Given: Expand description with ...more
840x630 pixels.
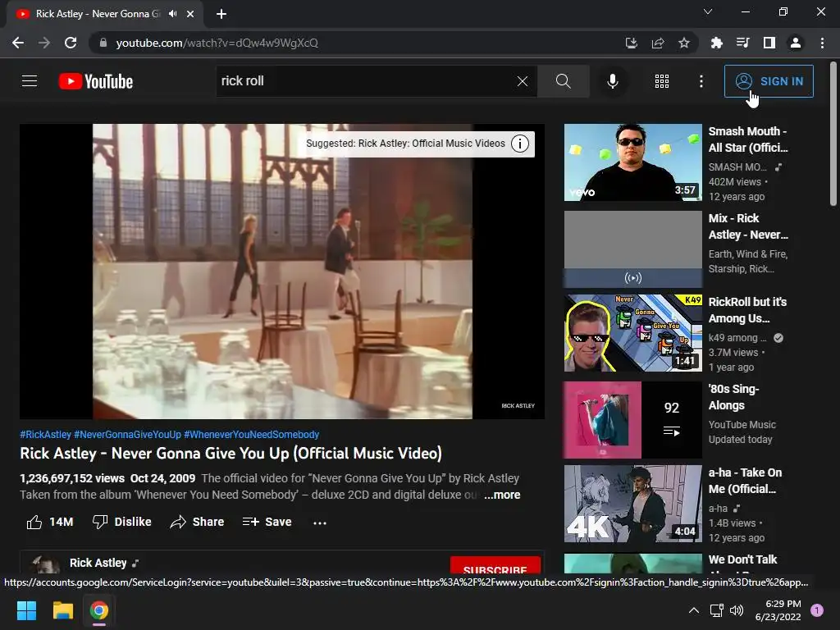Looking at the screenshot, I should tap(502, 495).
